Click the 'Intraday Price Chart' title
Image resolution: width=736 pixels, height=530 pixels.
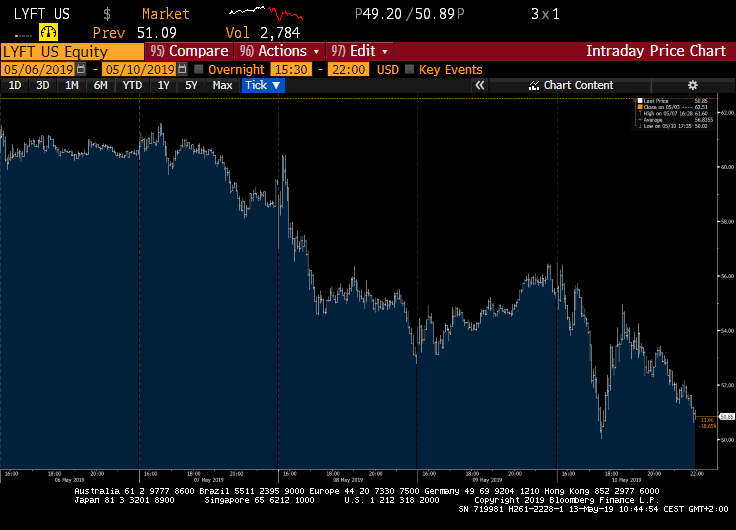(656, 51)
